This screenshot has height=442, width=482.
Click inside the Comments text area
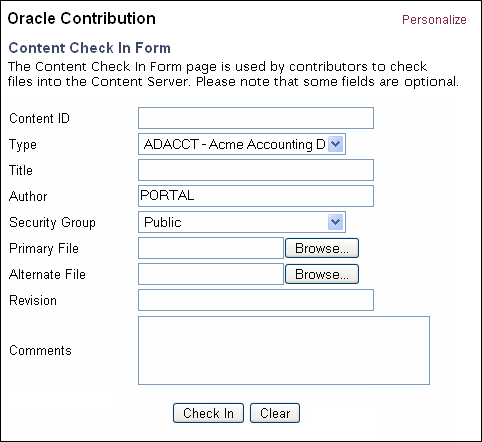[x=284, y=350]
